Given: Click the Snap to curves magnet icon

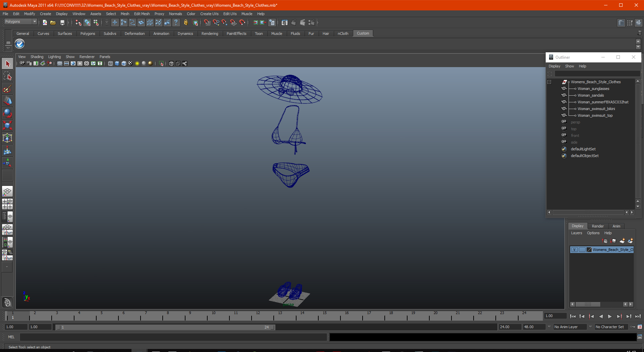Looking at the screenshot, I should 216,22.
